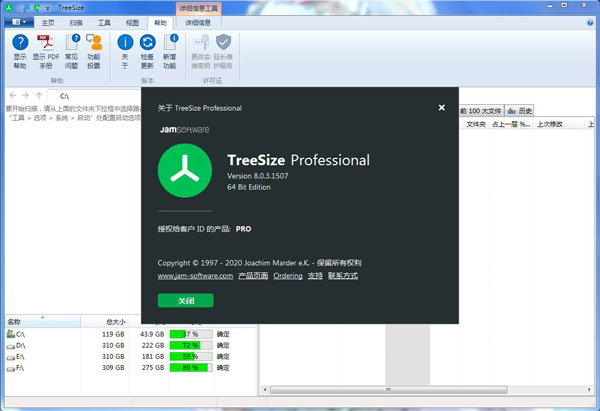Open the application file menu dropdown
Image resolution: width=600 pixels, height=411 pixels.
[19, 22]
